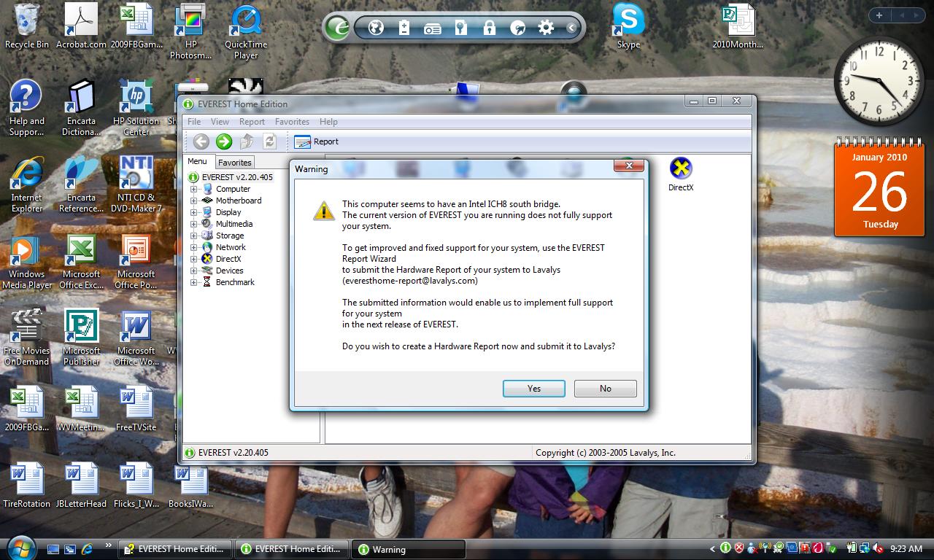Open the Acrobat.com desktop shortcut

(x=81, y=26)
